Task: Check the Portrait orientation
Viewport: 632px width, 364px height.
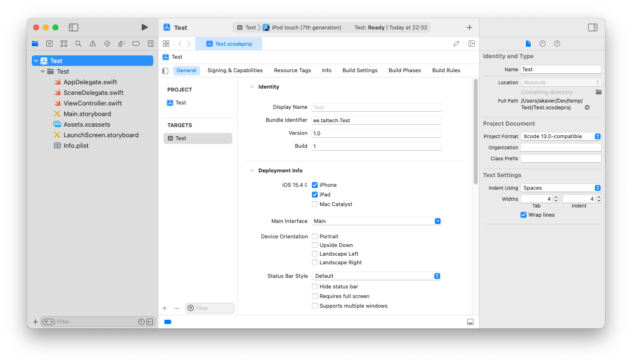Action: 315,236
